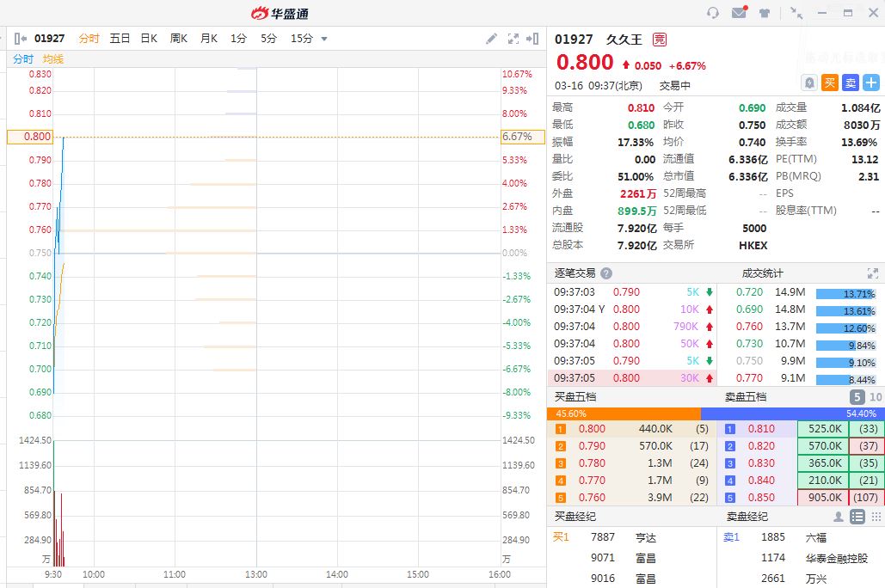Screen dimensions: 885x588
Task: Click the orange 买 buy button
Action: [830, 83]
